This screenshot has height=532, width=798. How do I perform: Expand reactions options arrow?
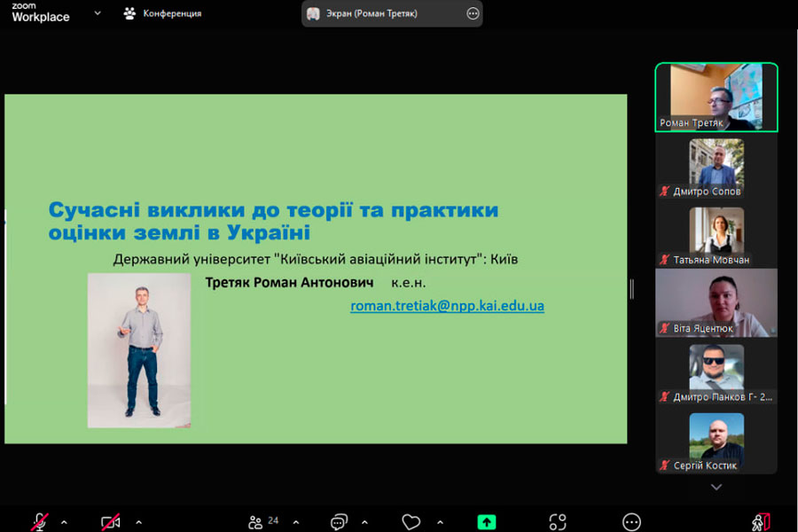click(x=440, y=522)
